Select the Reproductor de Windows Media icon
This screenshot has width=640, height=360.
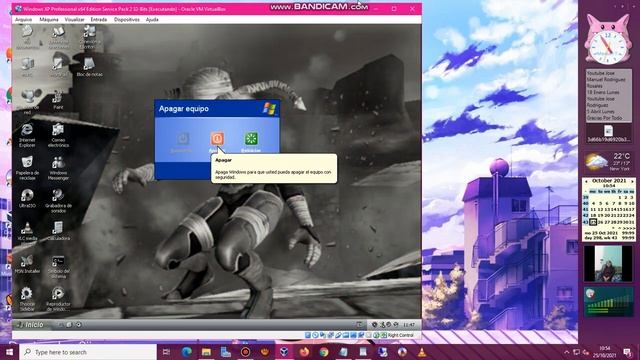(x=58, y=299)
